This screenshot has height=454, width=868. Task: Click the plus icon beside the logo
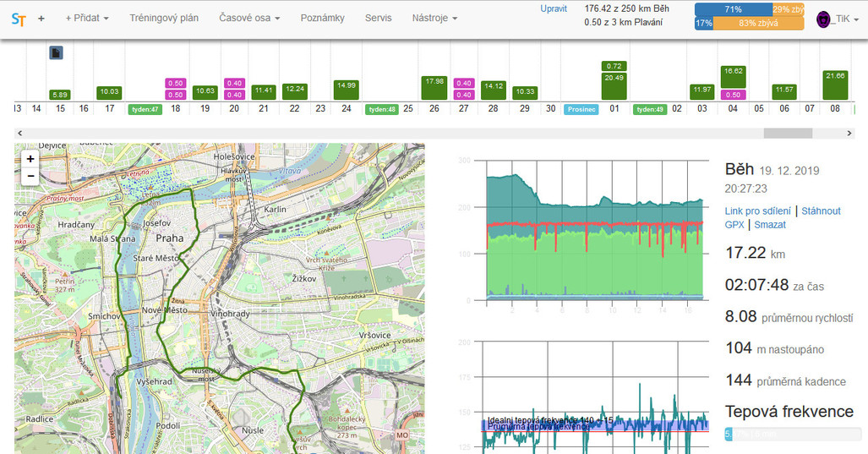tap(41, 18)
